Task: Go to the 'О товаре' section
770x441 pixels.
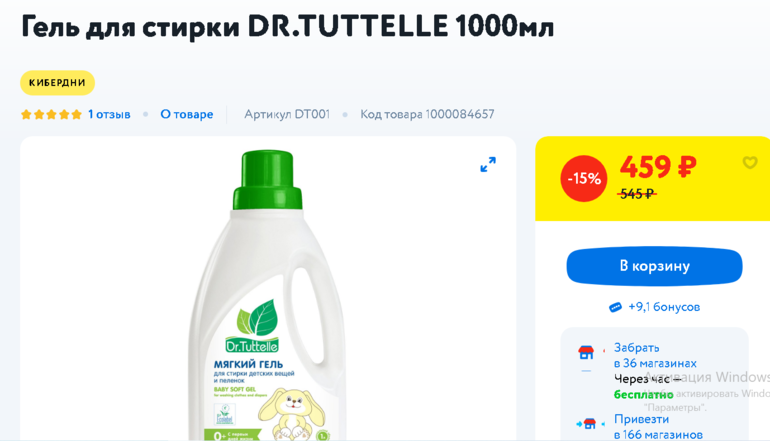Action: (187, 114)
